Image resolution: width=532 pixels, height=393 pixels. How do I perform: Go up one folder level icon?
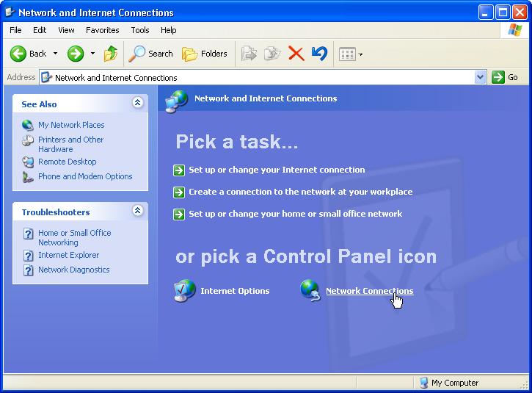click(x=111, y=54)
